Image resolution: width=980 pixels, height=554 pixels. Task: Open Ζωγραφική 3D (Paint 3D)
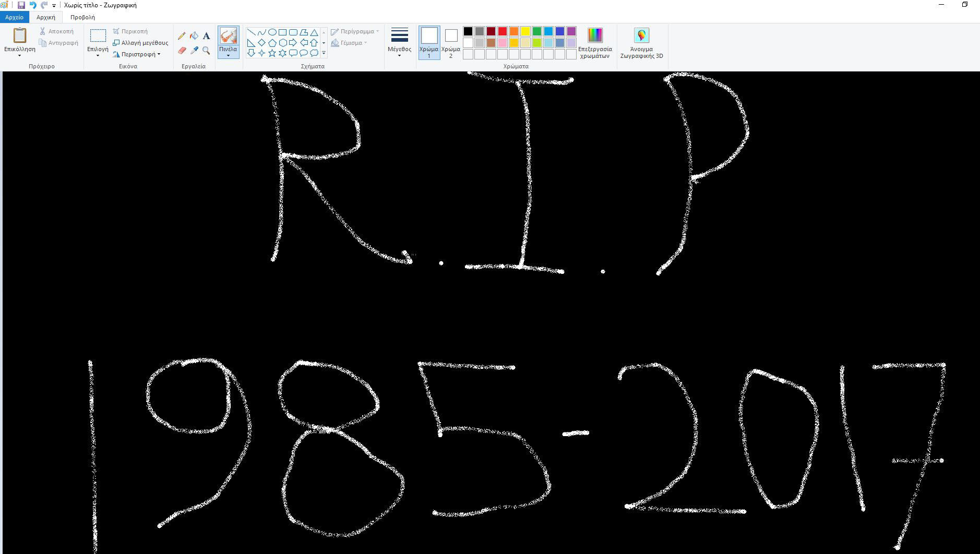641,43
